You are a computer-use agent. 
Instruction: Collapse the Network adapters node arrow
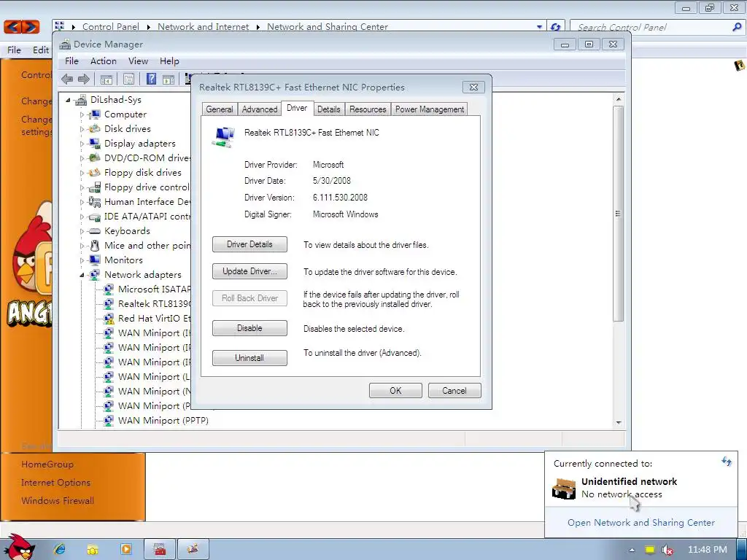tap(82, 275)
